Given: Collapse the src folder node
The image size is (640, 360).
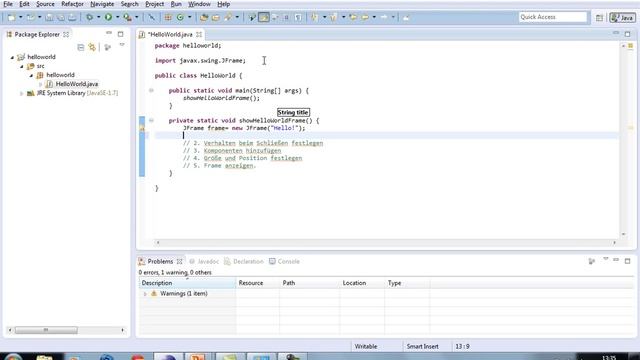Looking at the screenshot, I should (x=22, y=66).
